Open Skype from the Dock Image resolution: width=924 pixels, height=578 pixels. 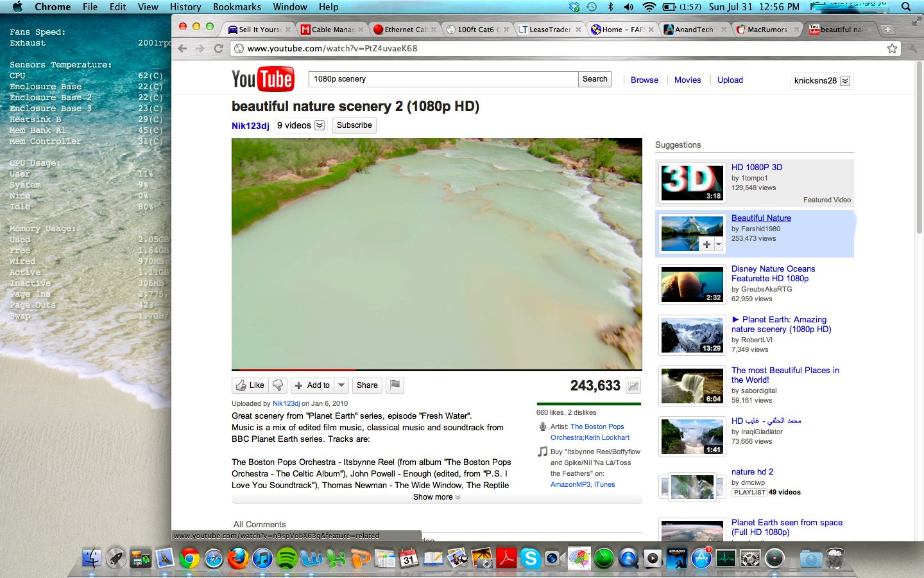coord(530,558)
